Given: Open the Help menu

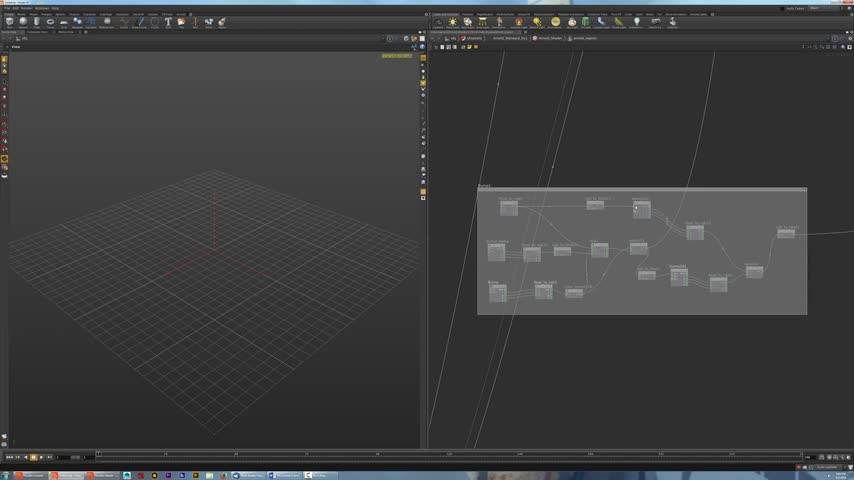Looking at the screenshot, I should [55, 8].
